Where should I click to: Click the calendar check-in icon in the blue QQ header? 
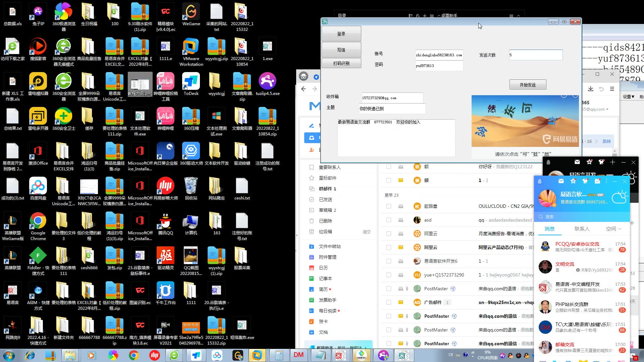click(x=597, y=181)
